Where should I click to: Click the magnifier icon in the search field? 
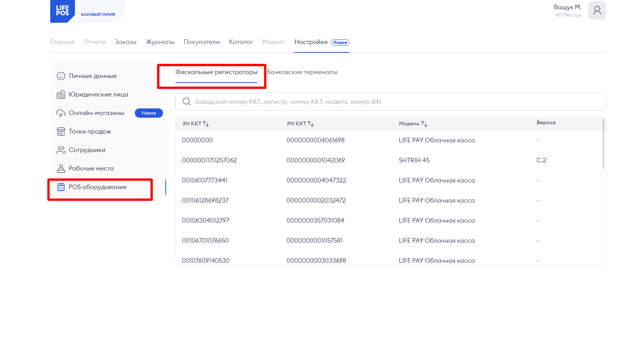click(x=187, y=101)
